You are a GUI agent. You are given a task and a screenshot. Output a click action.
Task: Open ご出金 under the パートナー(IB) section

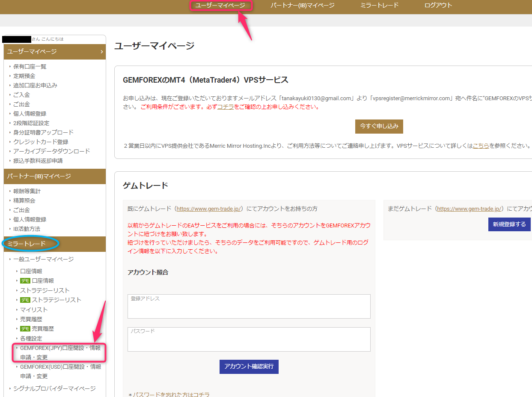[x=21, y=210]
